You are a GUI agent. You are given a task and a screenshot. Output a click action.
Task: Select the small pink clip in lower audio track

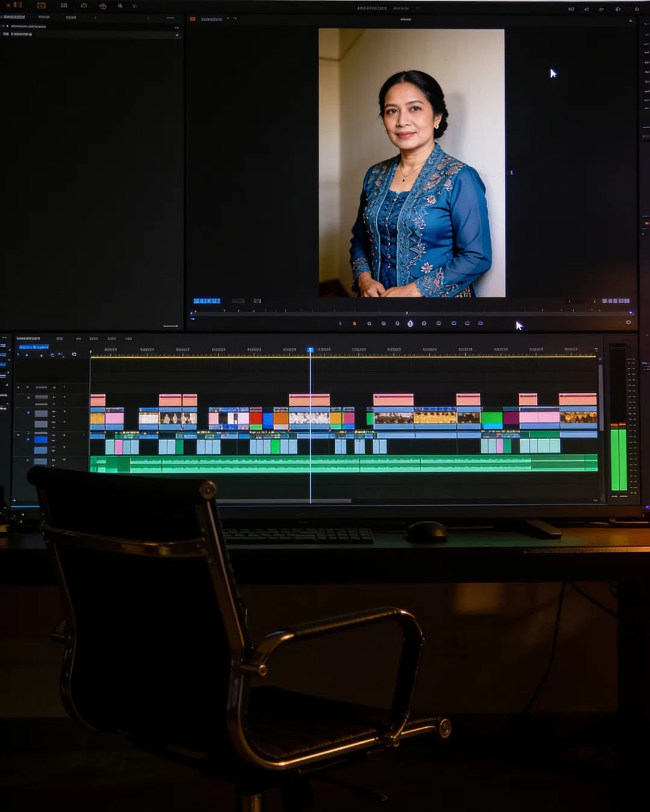(119, 447)
